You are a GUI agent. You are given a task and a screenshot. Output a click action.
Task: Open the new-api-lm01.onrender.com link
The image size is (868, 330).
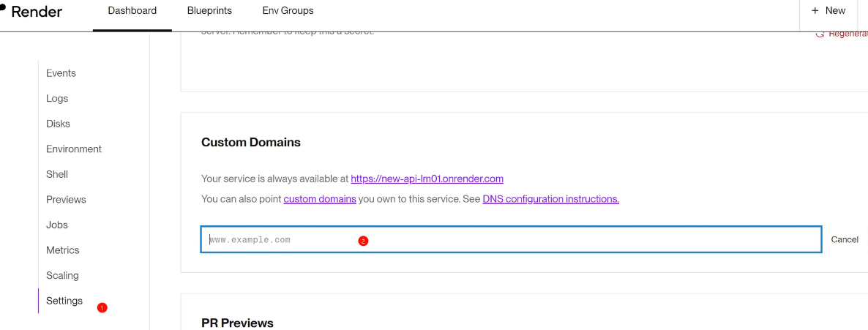click(x=427, y=179)
